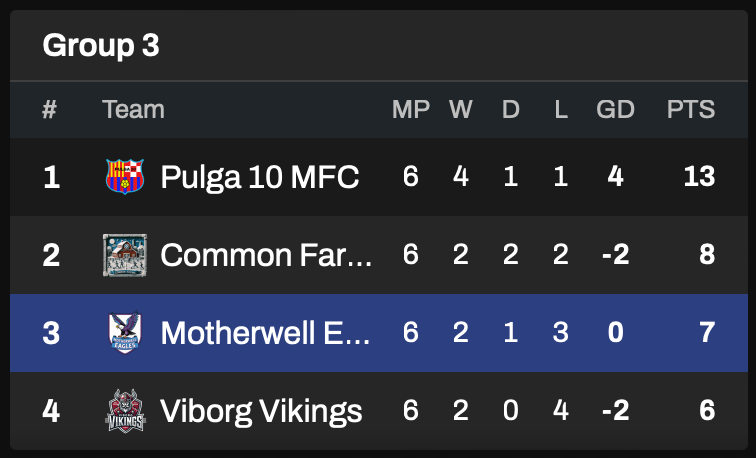
Task: Click the Group 3 heading
Action: pyautogui.click(x=101, y=45)
